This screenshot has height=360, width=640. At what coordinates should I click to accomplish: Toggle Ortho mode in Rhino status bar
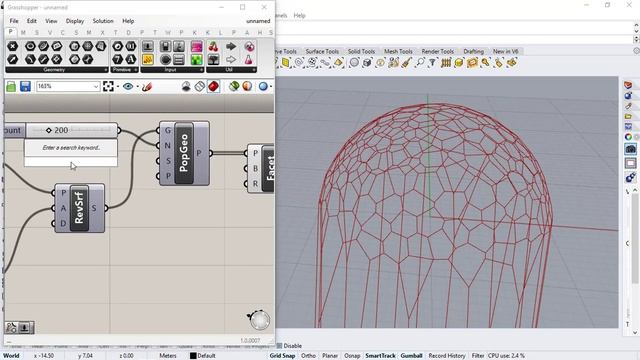pyautogui.click(x=309, y=356)
